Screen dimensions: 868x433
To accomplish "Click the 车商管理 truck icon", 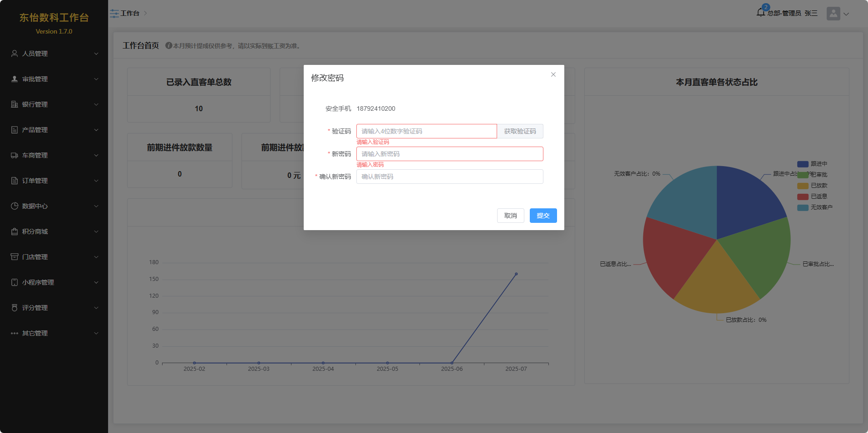I will pyautogui.click(x=15, y=155).
